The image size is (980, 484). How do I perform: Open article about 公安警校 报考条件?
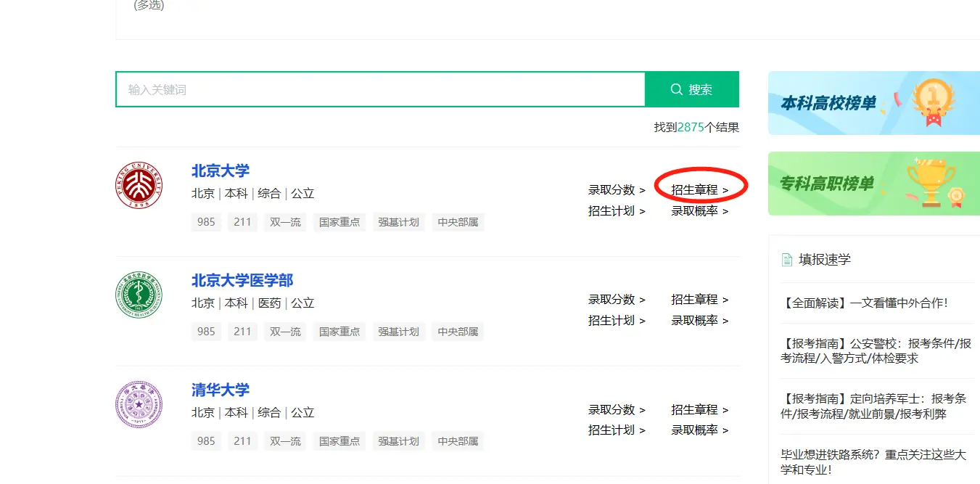[876, 350]
